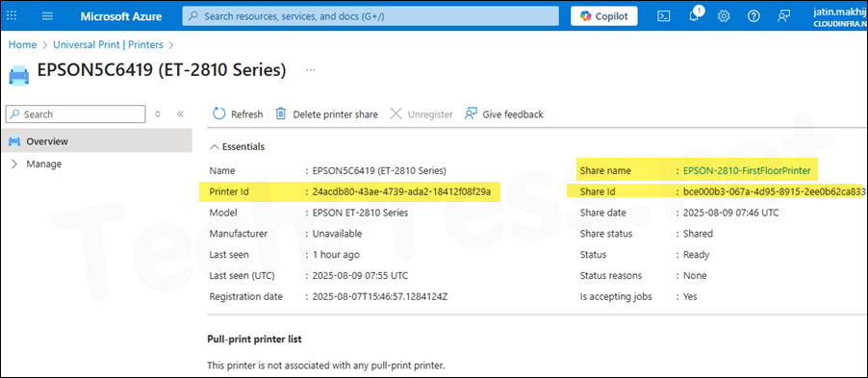The image size is (868, 378).
Task: Click Registration date value
Action: point(380,296)
